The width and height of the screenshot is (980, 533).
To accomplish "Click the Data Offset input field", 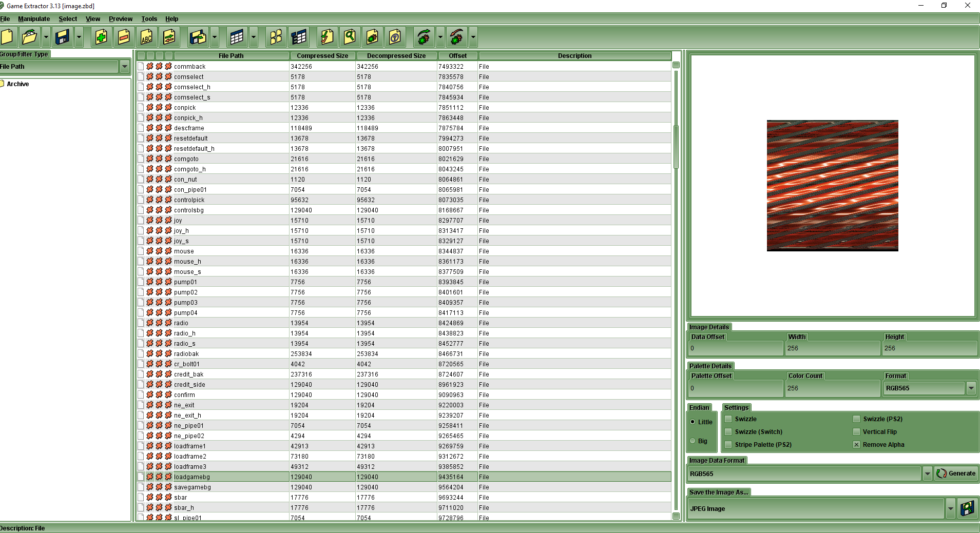I will pyautogui.click(x=735, y=348).
